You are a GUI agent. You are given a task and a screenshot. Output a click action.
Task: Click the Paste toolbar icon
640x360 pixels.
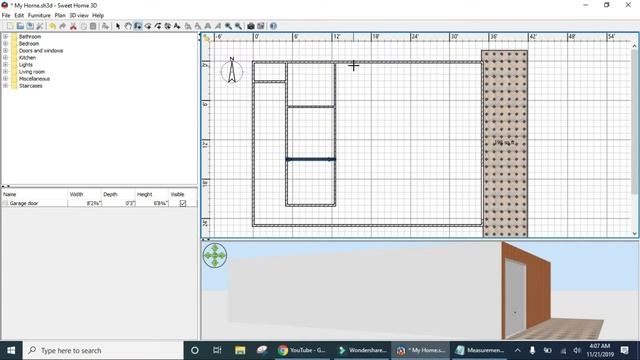point(93,26)
